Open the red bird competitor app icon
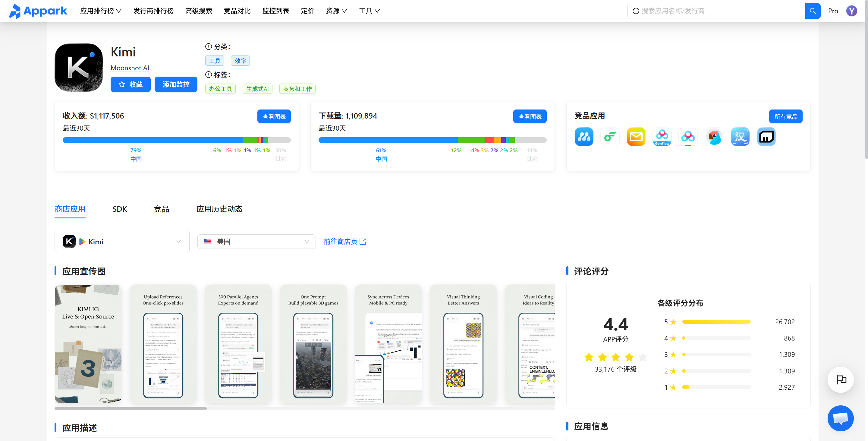Screen dimensions: 868x441 point(714,137)
